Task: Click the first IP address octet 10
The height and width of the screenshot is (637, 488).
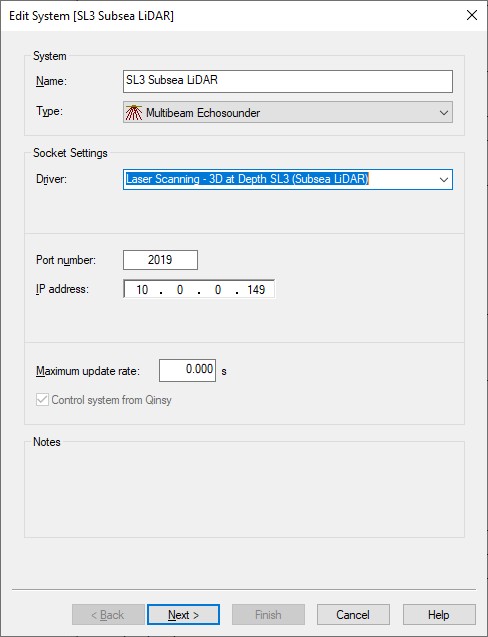Action: (x=142, y=290)
